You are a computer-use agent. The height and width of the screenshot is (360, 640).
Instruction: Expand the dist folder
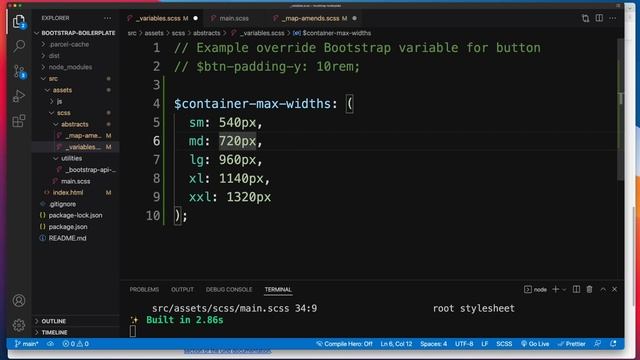click(51, 56)
